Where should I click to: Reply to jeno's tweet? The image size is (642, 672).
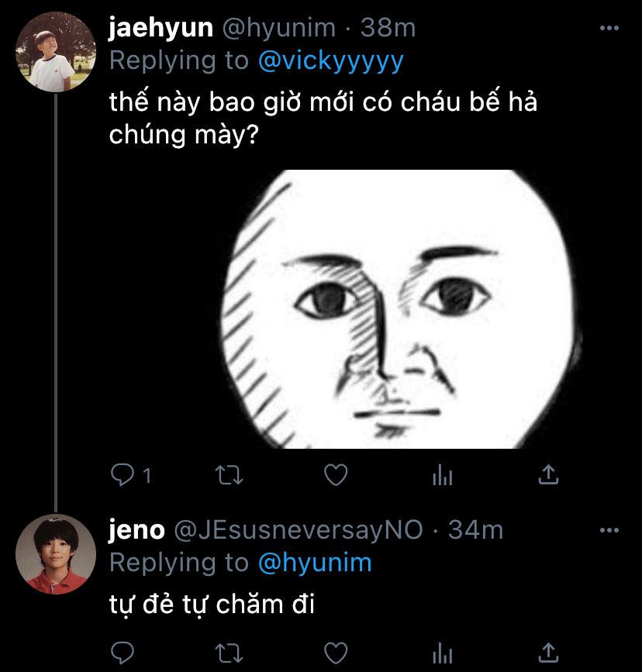(123, 653)
